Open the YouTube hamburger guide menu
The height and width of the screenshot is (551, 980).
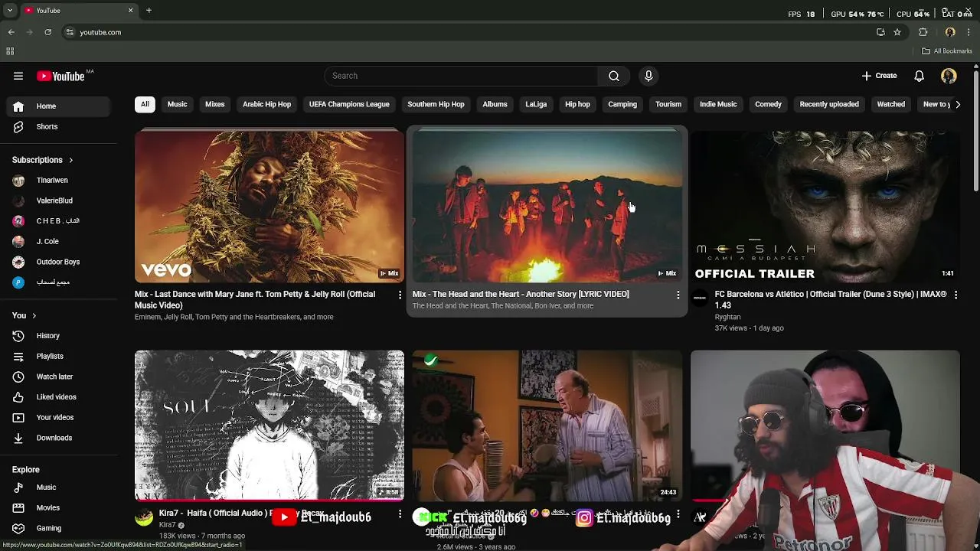click(18, 76)
